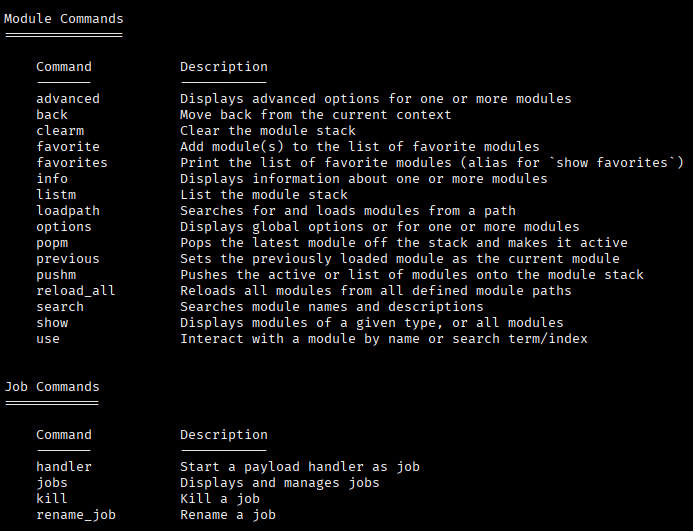Click the 'previous' command name
The height and width of the screenshot is (531, 693).
pos(68,259)
